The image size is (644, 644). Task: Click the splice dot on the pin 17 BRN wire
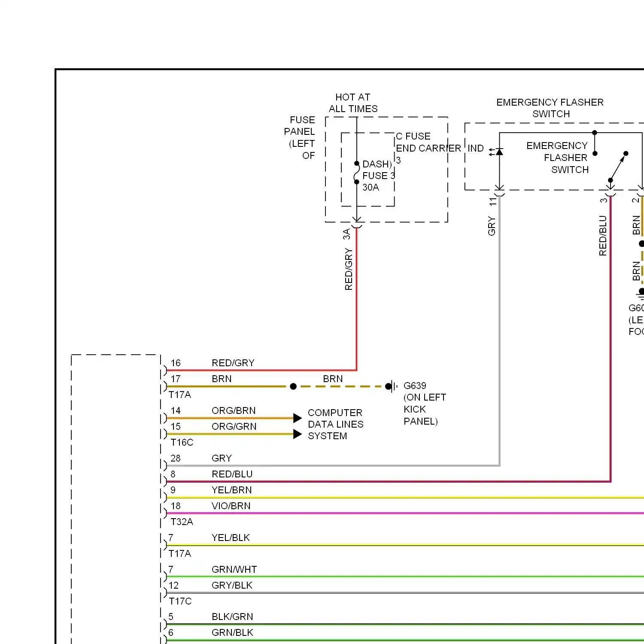tap(293, 386)
